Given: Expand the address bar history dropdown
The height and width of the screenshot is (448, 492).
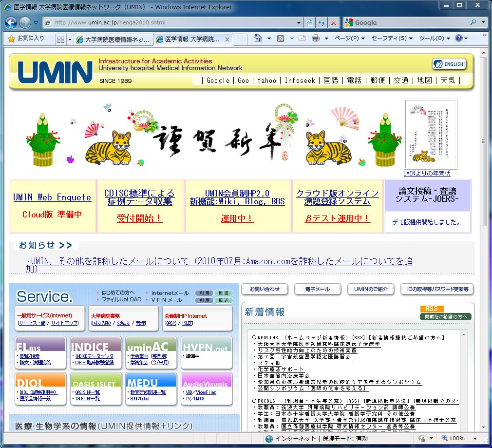Looking at the screenshot, I should (x=299, y=22).
